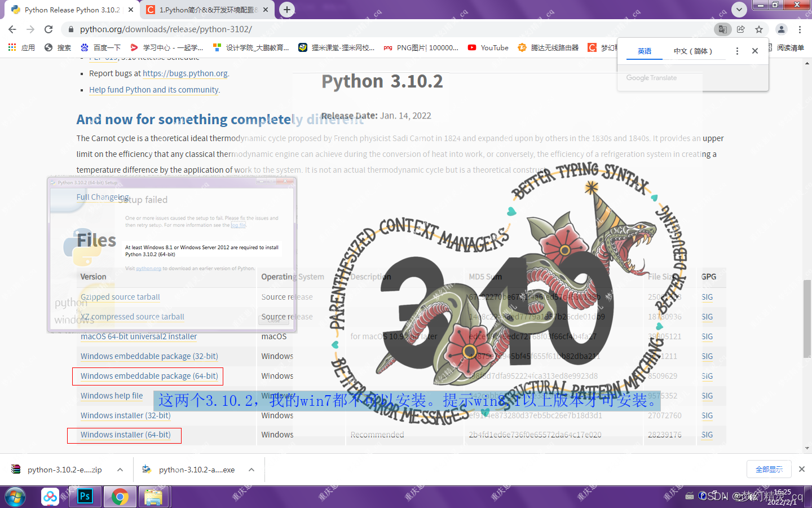Open downloaded python-3.10.2 exe file
This screenshot has width=812, height=508.
[x=188, y=470]
